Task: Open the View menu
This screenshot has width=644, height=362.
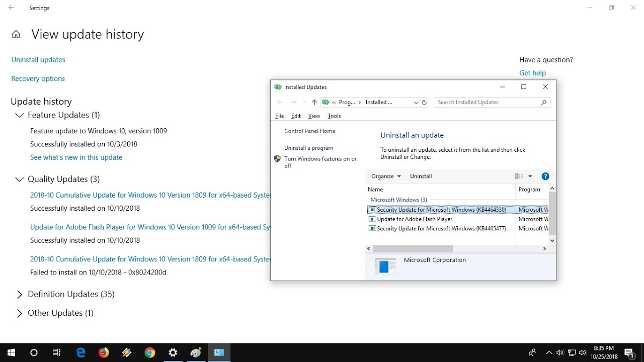Action: pyautogui.click(x=314, y=116)
